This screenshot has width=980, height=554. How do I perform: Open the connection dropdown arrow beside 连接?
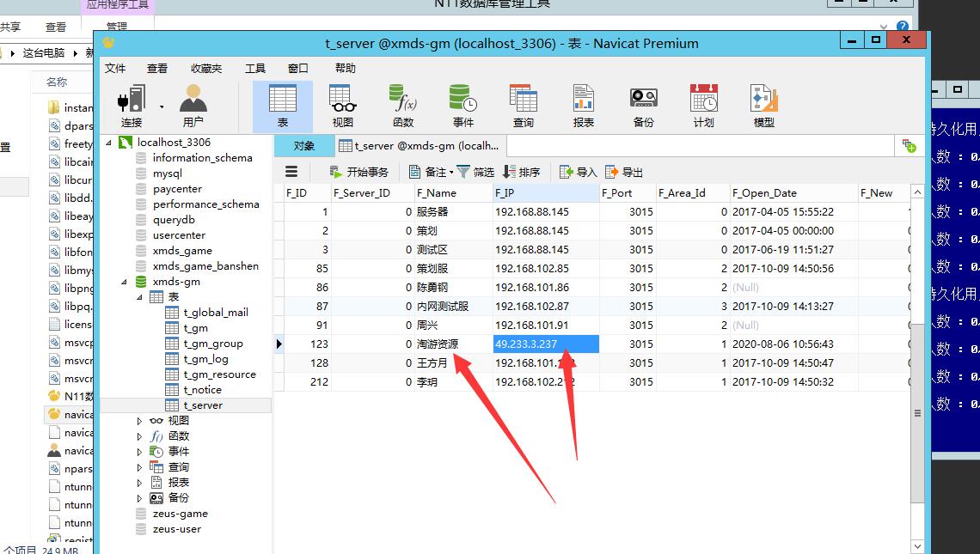point(161,107)
